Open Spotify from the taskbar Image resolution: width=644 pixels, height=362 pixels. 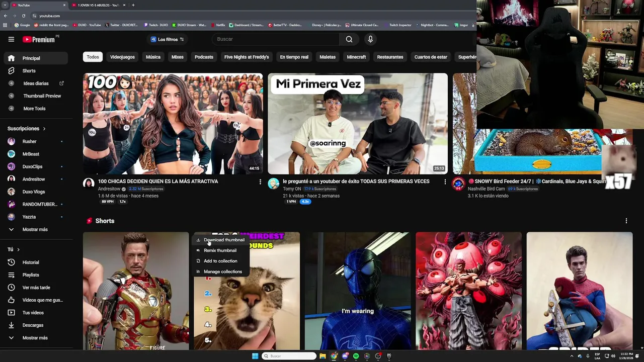[356, 356]
